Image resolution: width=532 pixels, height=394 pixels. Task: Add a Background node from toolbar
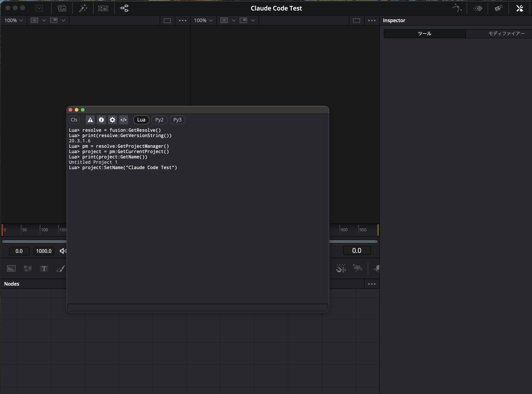coord(11,269)
